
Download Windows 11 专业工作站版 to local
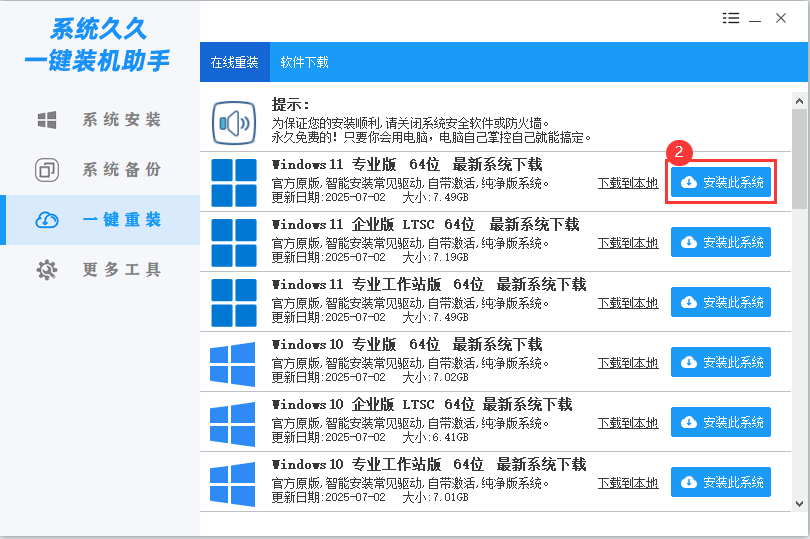(x=628, y=303)
